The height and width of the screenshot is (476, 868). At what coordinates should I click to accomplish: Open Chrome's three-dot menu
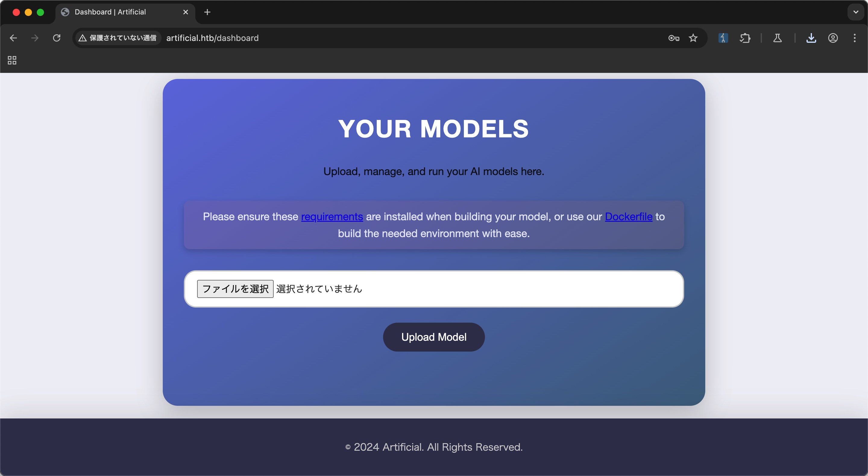(854, 38)
